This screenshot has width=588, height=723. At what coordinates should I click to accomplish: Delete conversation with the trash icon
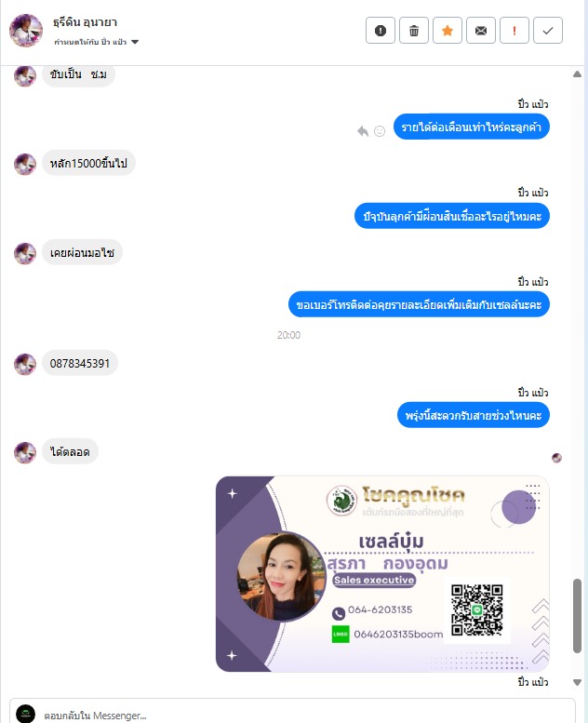click(x=414, y=31)
